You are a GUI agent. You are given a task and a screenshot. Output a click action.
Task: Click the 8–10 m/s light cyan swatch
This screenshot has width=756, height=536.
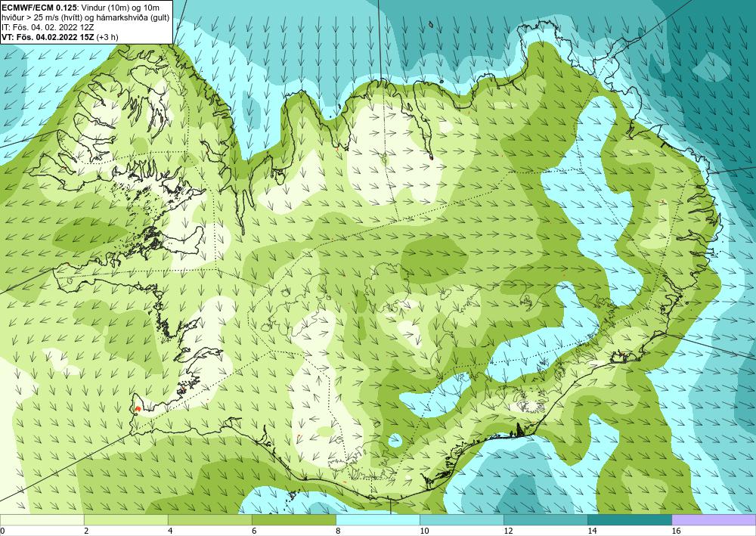point(377,519)
